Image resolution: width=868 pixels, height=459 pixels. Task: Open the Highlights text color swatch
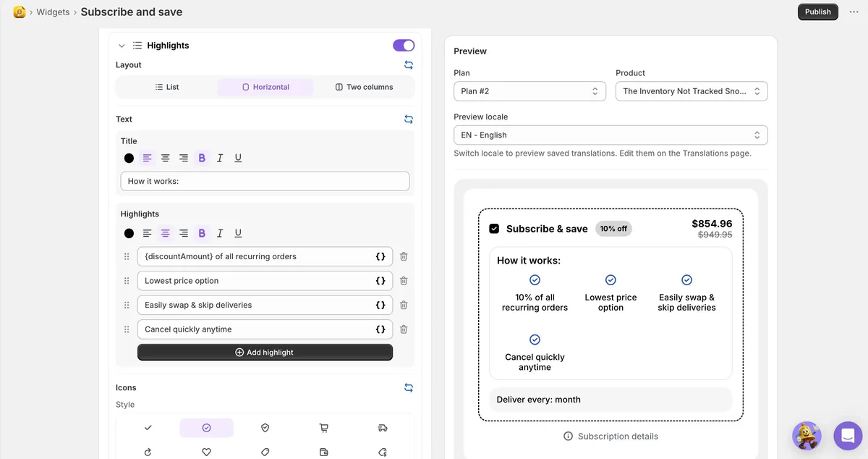tap(129, 233)
